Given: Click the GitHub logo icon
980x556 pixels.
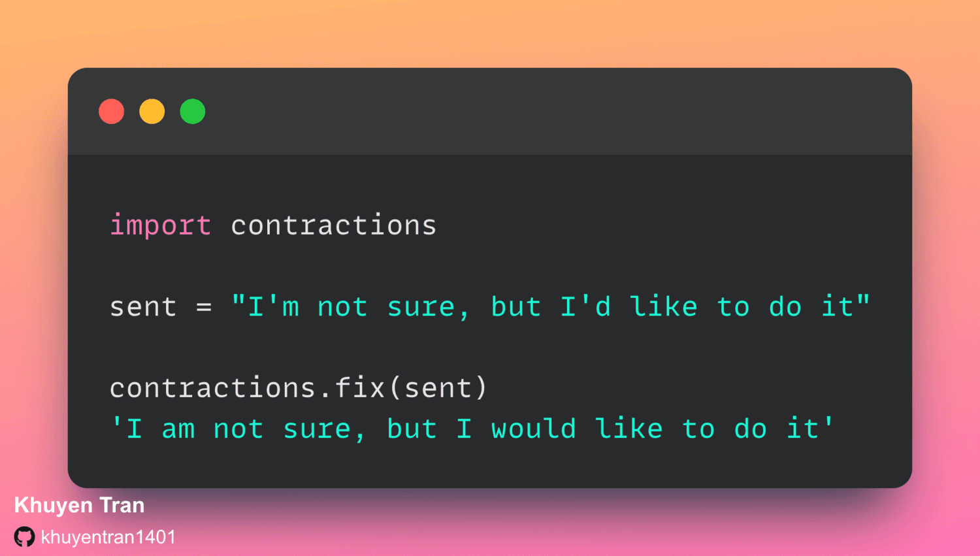Looking at the screenshot, I should (24, 537).
